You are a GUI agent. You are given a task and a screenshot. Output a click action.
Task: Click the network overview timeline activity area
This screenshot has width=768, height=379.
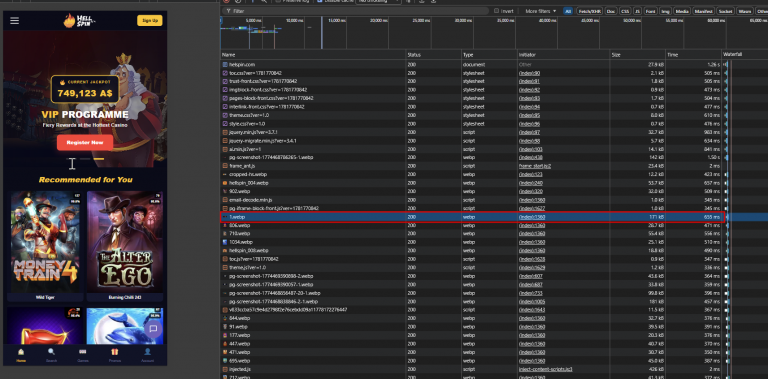(494, 33)
